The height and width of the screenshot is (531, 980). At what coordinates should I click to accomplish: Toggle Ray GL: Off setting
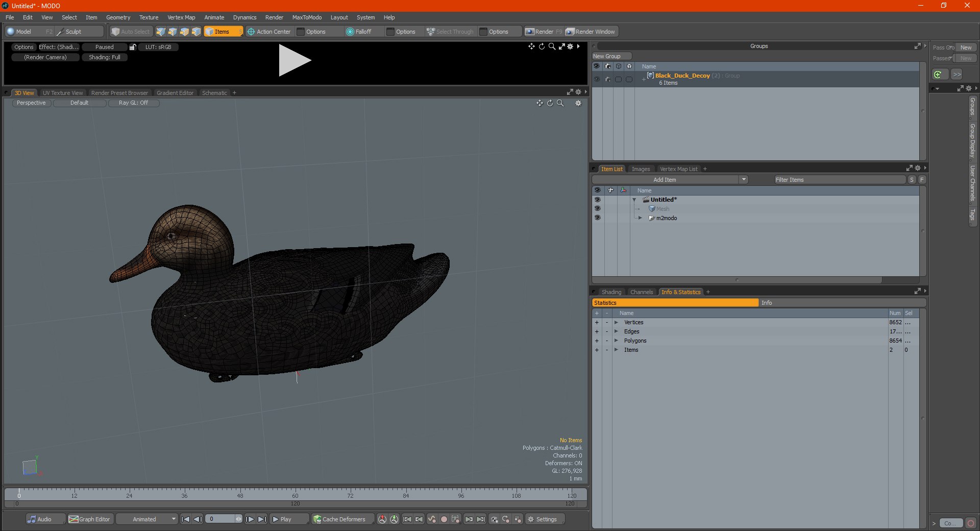point(134,103)
